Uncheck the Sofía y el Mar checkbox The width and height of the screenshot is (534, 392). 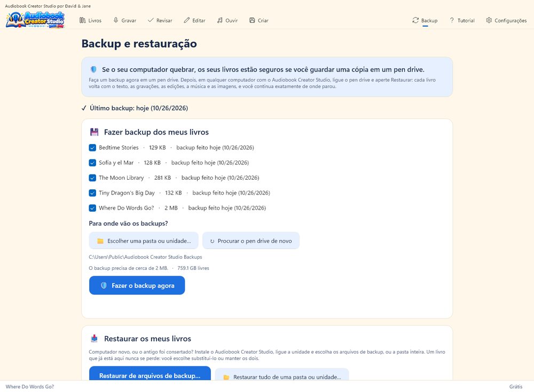[x=92, y=163]
